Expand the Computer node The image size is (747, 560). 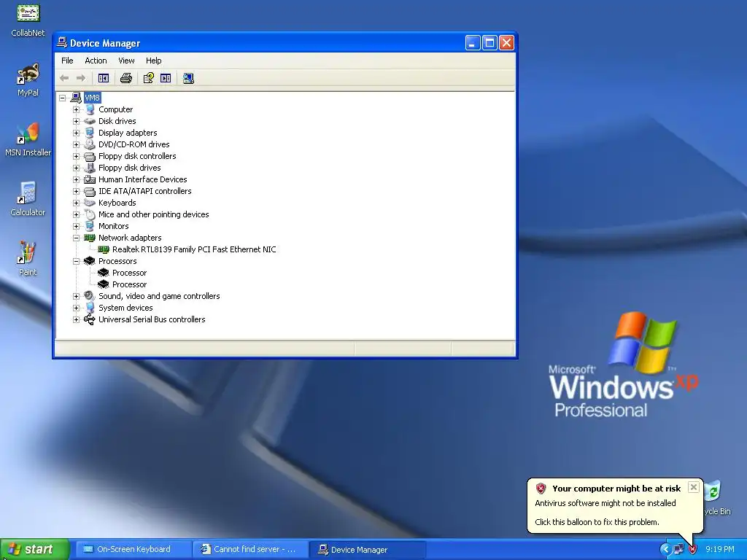76,109
